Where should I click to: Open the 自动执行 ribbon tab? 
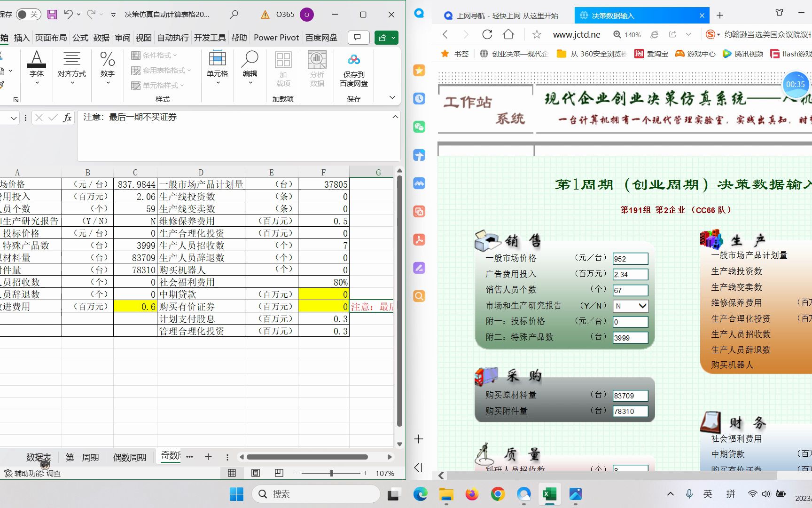pyautogui.click(x=172, y=38)
